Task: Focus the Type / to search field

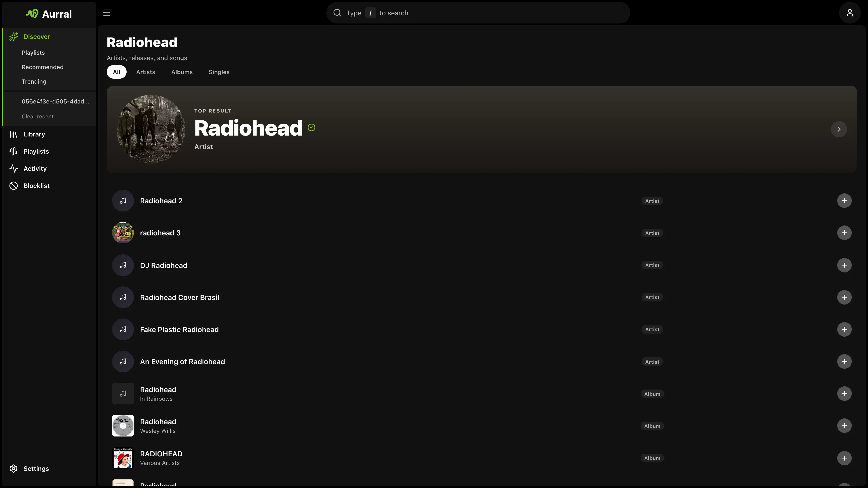Action: (x=478, y=13)
